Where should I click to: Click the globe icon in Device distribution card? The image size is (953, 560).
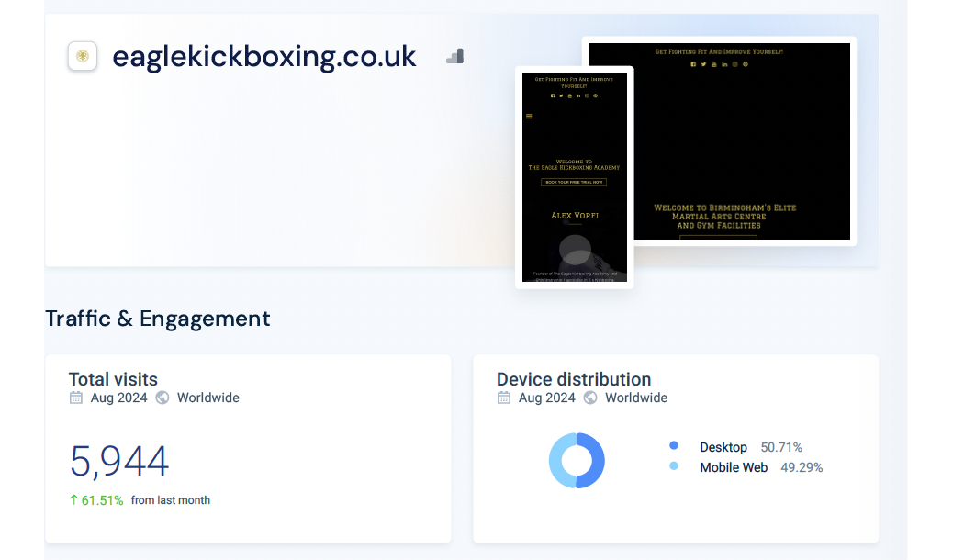click(x=590, y=398)
